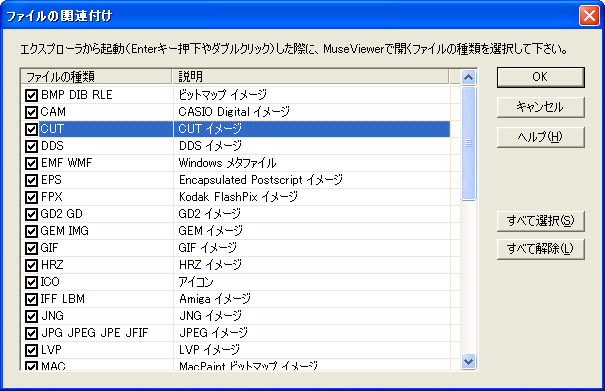Toggle the LVP checkbox

(31, 350)
